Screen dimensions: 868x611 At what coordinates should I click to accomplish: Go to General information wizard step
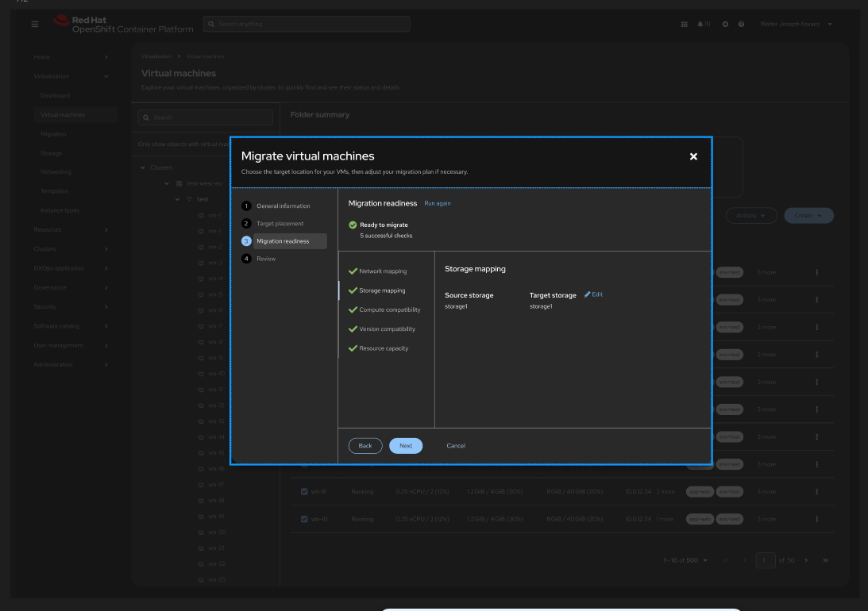pos(283,206)
